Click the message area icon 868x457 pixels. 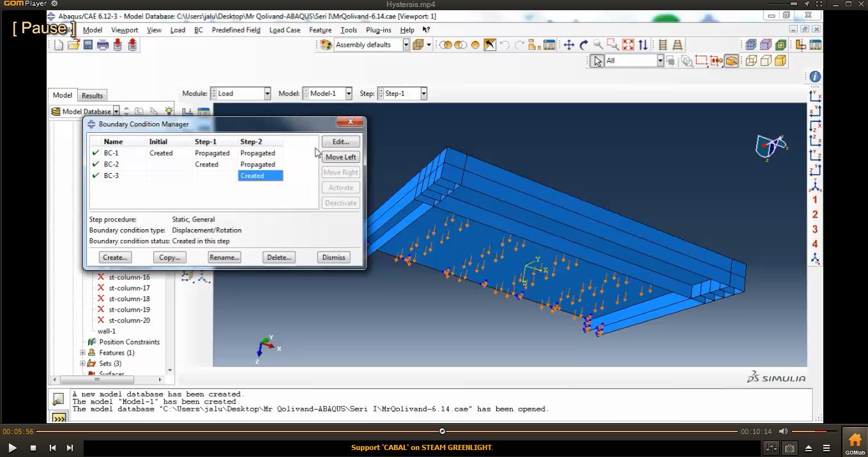tap(58, 400)
